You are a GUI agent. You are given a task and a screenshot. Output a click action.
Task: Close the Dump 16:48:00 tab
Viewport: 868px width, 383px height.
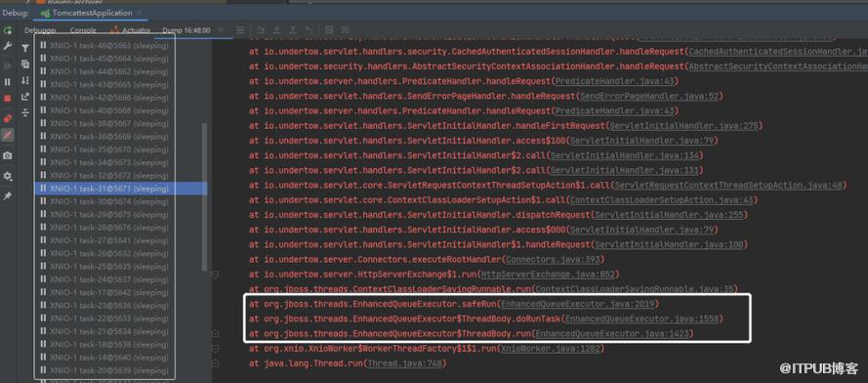point(221,30)
